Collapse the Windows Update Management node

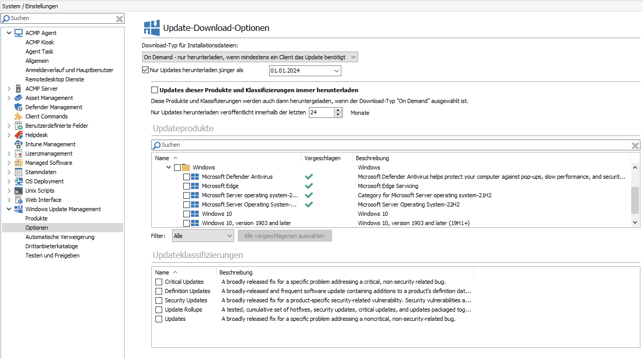[x=9, y=209]
